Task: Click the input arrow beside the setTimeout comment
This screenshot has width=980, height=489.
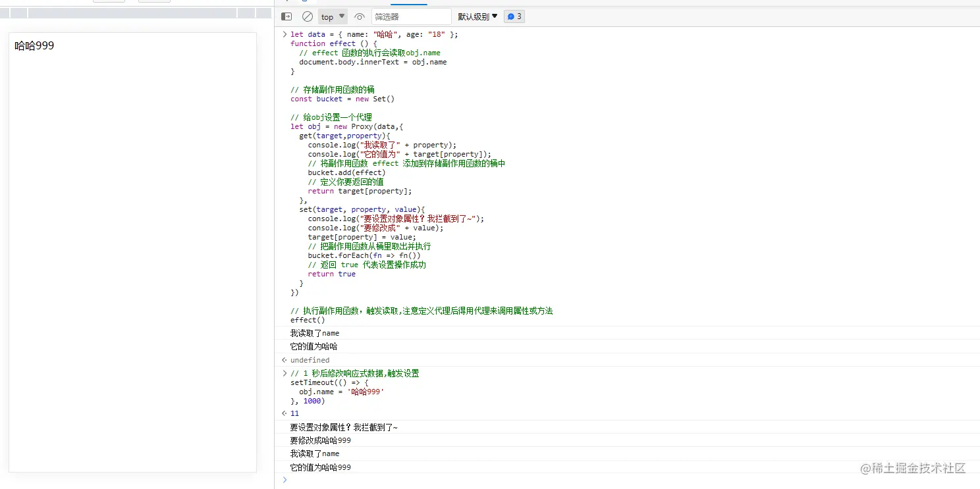Action: coord(285,373)
